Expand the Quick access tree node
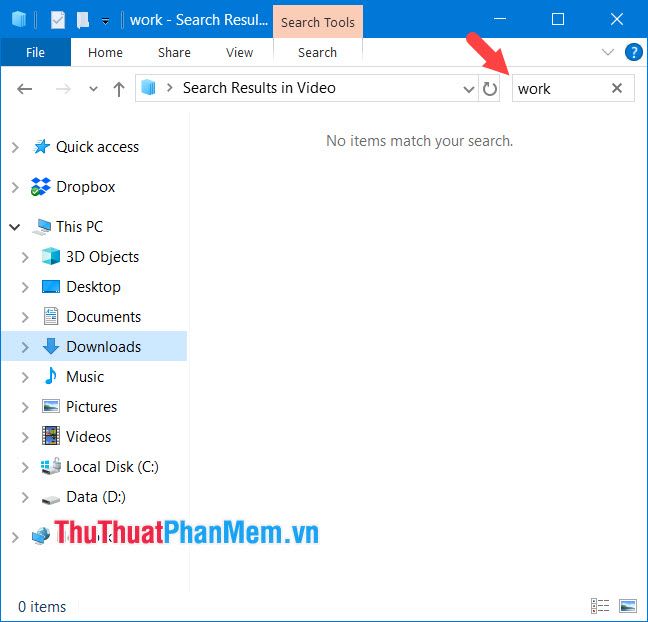This screenshot has width=648, height=622. [x=15, y=147]
